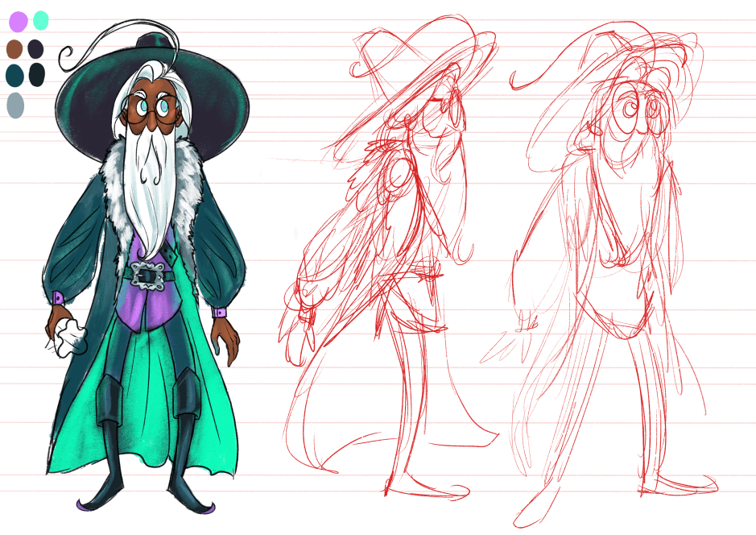Pick the gray swatch at palette bottom
Viewport: 756px width, 535px height.
click(x=15, y=105)
